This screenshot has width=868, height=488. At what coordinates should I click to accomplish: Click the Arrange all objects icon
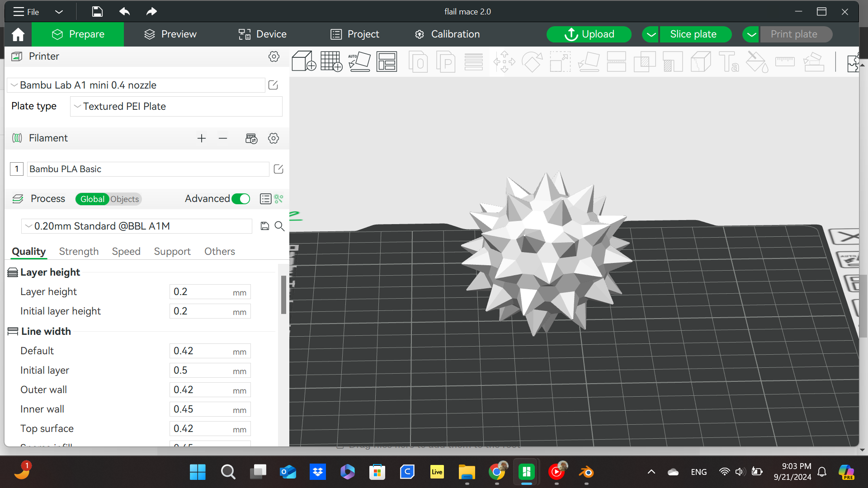(387, 61)
